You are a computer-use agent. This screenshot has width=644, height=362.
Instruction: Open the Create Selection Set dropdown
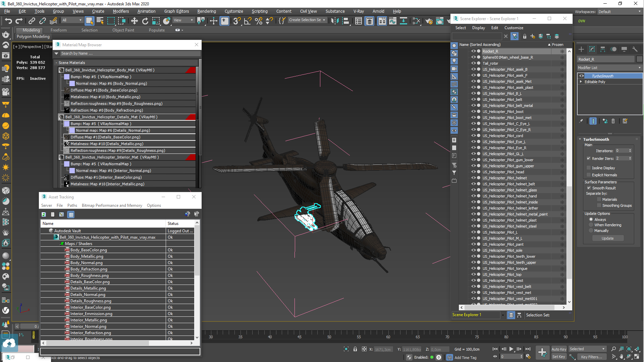pyautogui.click(x=307, y=20)
